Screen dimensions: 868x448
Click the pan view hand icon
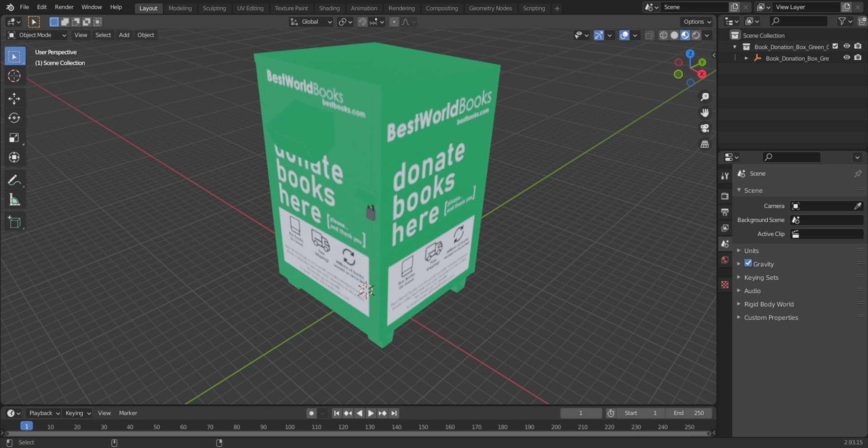[x=704, y=113]
